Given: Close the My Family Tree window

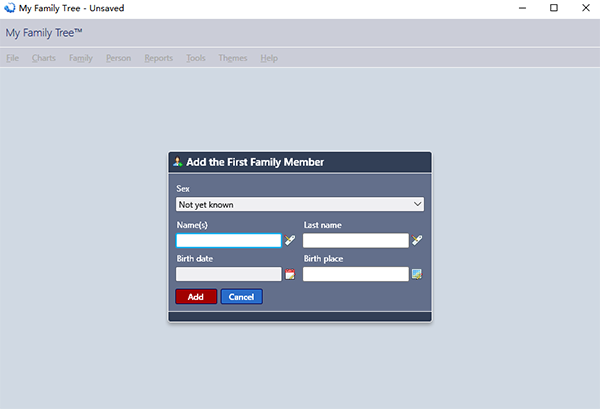Looking at the screenshot, I should (x=586, y=8).
